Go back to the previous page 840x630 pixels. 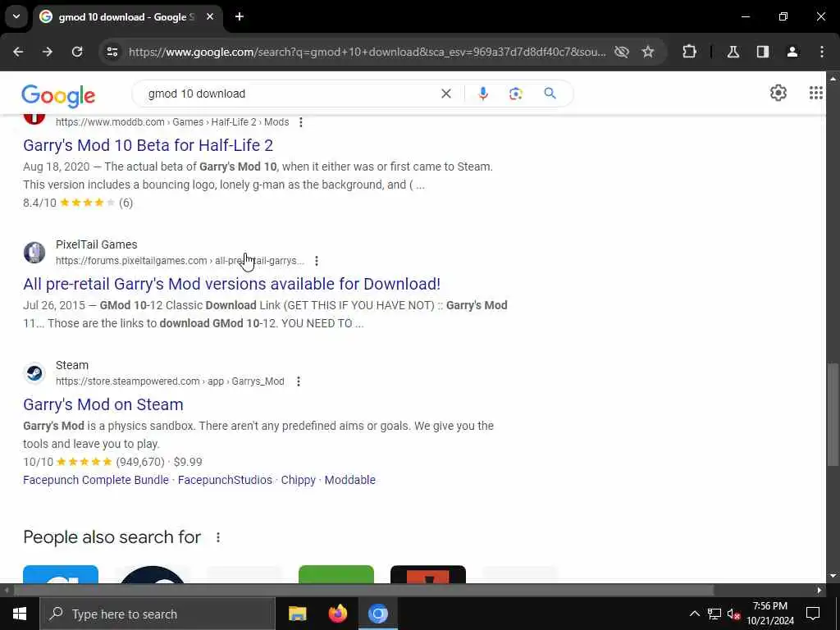point(18,52)
